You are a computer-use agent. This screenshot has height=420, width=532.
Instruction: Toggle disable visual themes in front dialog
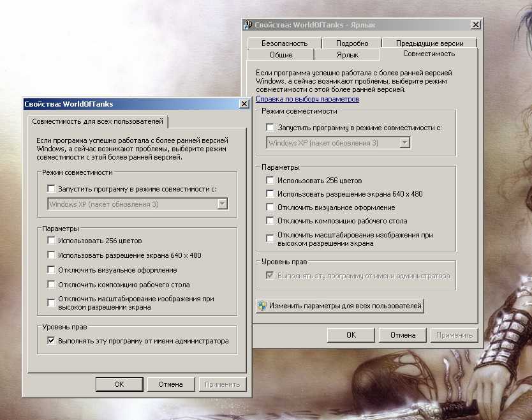[x=51, y=270]
